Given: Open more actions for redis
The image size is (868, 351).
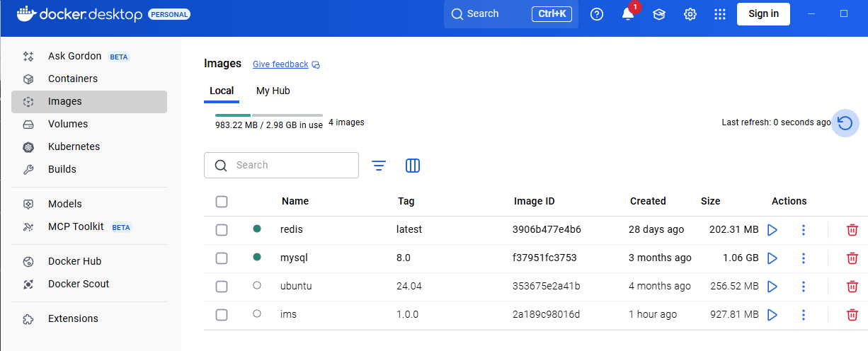Looking at the screenshot, I should 804,230.
